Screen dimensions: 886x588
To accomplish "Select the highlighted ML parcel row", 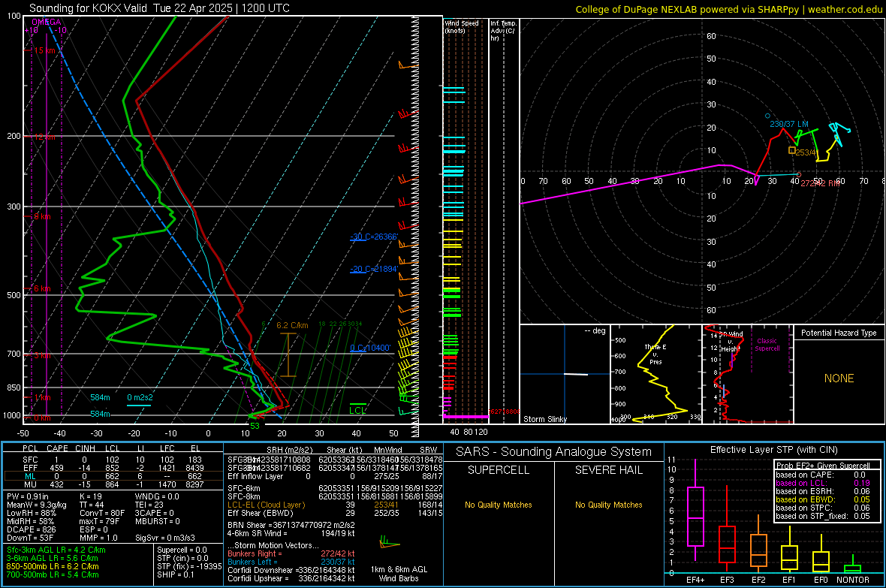I will (113, 476).
